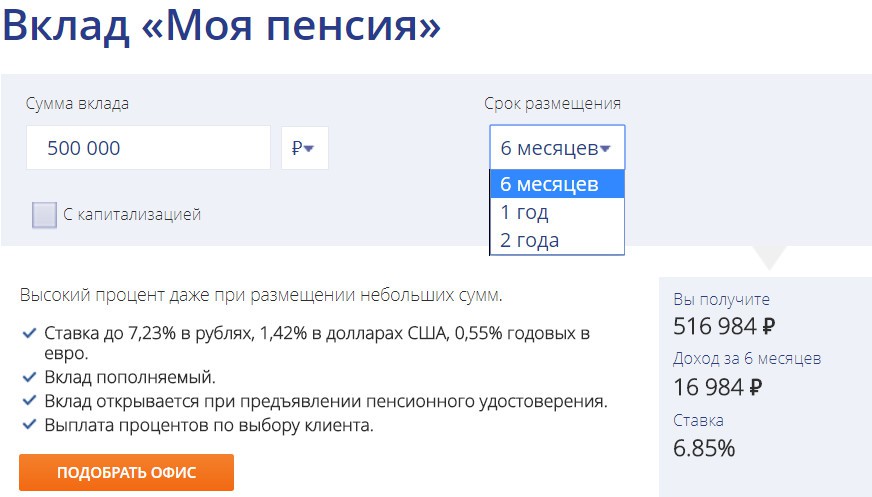The image size is (872, 497).
Task: Click checkmark icon next to Выплата процентов
Action: pyautogui.click(x=28, y=426)
